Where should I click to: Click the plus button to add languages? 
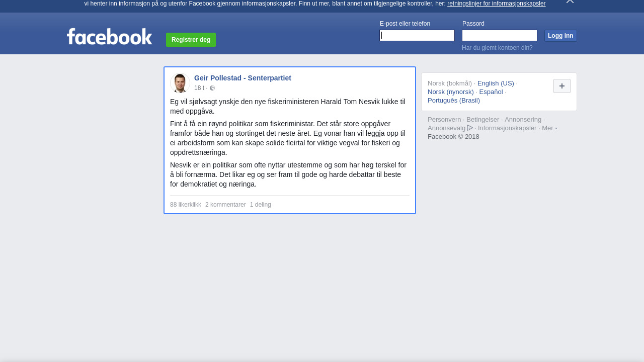click(x=562, y=86)
